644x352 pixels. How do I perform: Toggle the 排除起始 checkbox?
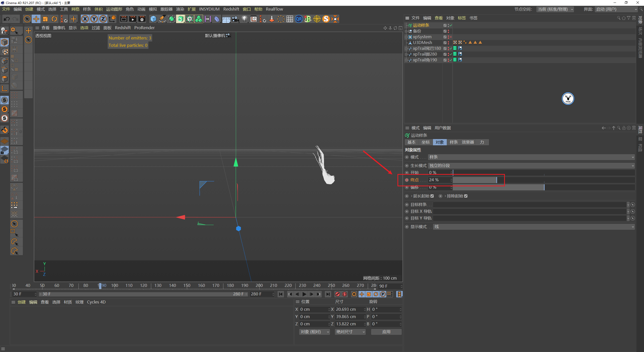[466, 196]
